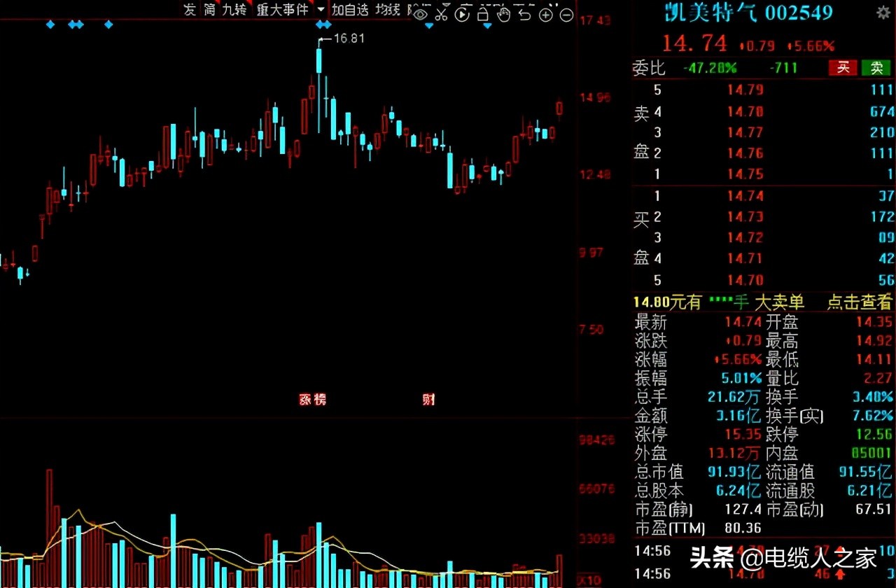The width and height of the screenshot is (896, 588).
Task: Zoom in the chart with plus icon
Action: click(x=546, y=15)
